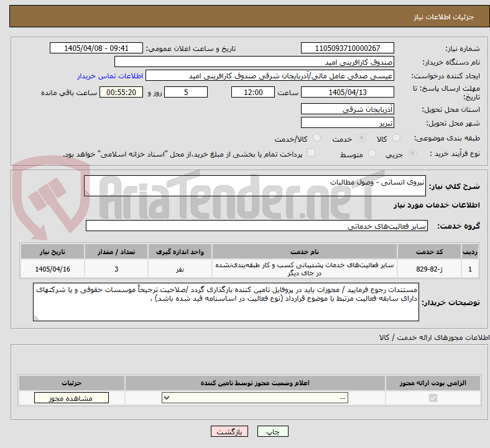Click the 12:00 hour field
490x448 pixels.
[x=253, y=92]
